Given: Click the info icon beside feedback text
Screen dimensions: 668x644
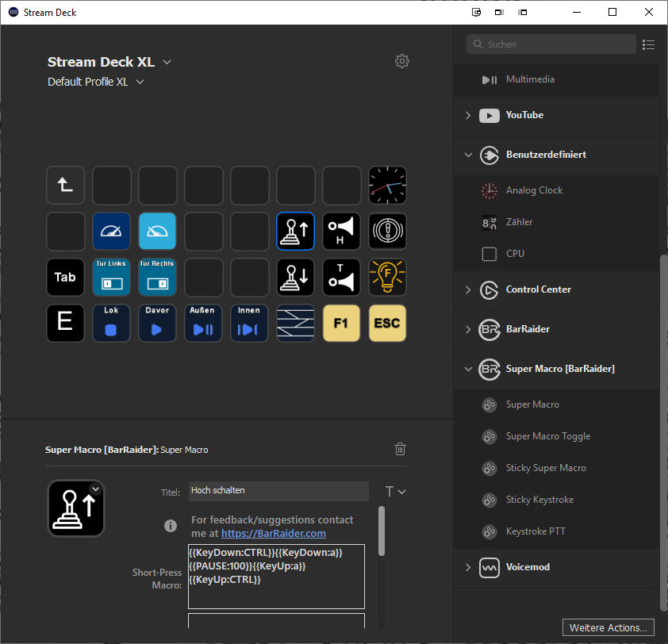Looking at the screenshot, I should [x=171, y=526].
